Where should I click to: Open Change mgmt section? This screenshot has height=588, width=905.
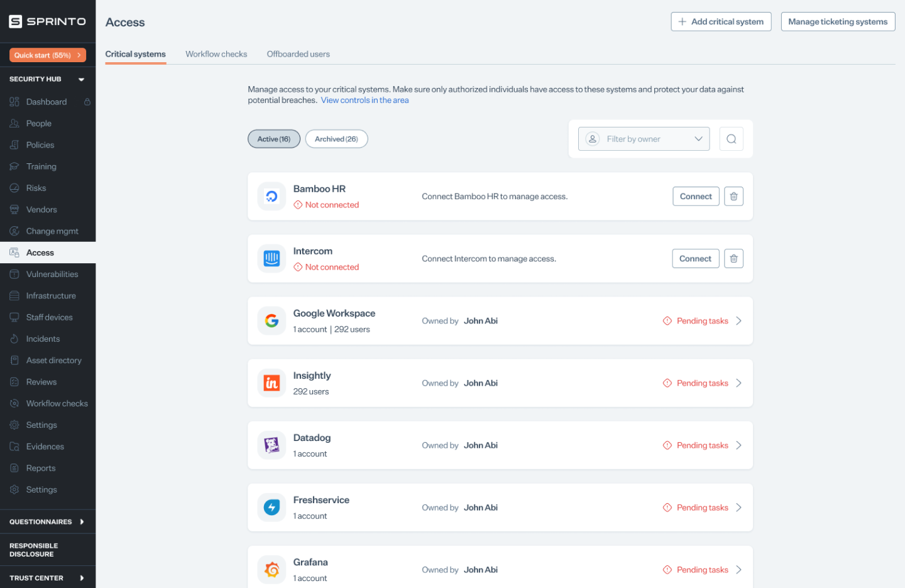52,231
